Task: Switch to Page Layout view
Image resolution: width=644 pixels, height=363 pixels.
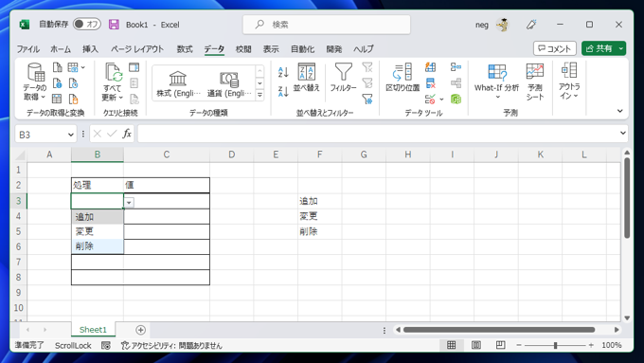Action: 476,345
